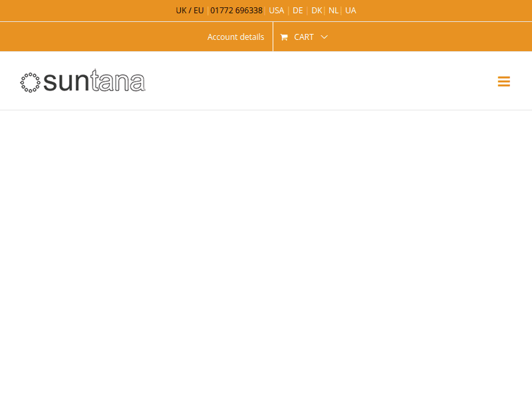The width and height of the screenshot is (532, 399).
Task: Choose the DK site link
Action: [x=317, y=10]
